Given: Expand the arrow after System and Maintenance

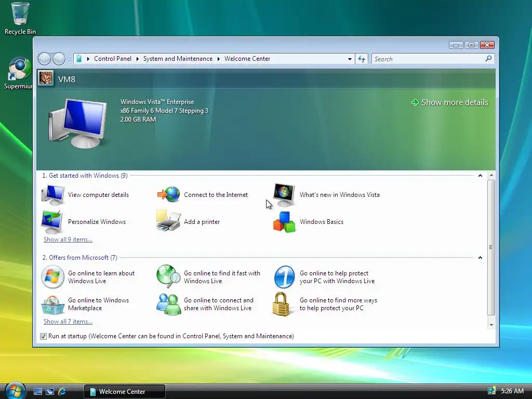Looking at the screenshot, I should click(x=219, y=59).
